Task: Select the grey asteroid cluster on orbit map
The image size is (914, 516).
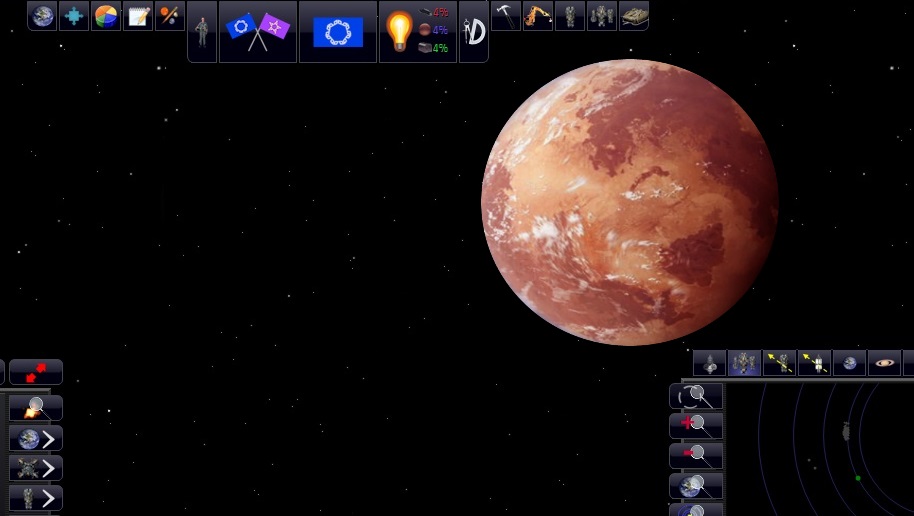Action: pyautogui.click(x=846, y=431)
